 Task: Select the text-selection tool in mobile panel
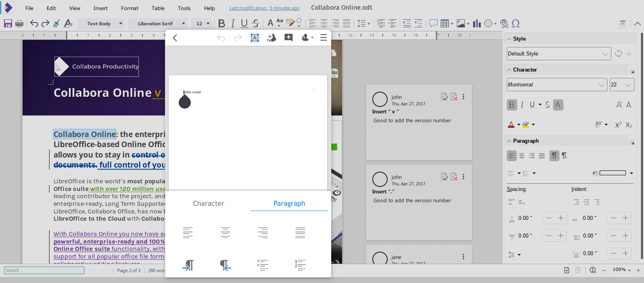pyautogui.click(x=255, y=38)
